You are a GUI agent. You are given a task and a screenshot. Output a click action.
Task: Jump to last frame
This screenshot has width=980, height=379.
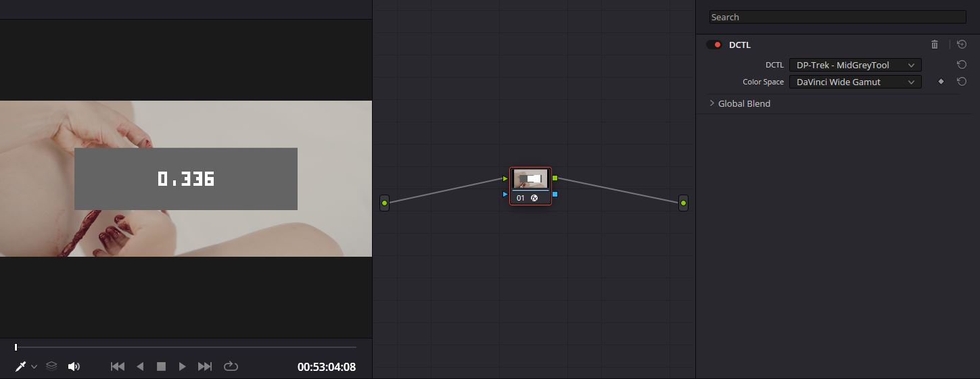(x=205, y=366)
